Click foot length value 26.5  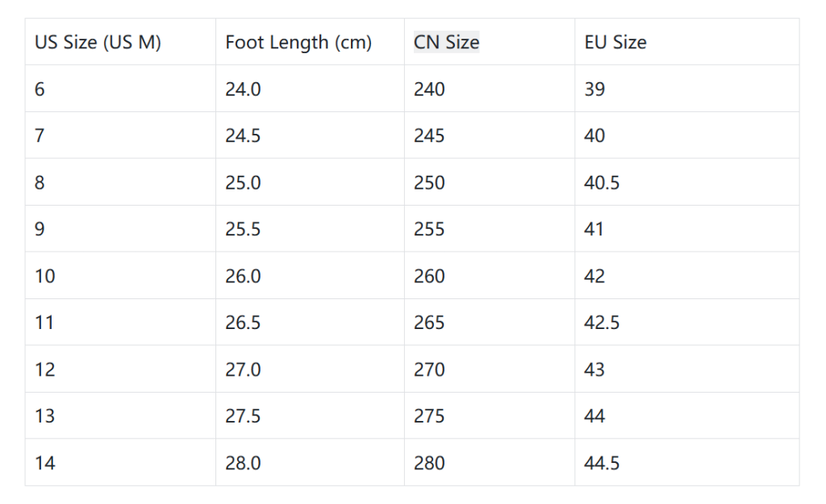click(x=243, y=323)
